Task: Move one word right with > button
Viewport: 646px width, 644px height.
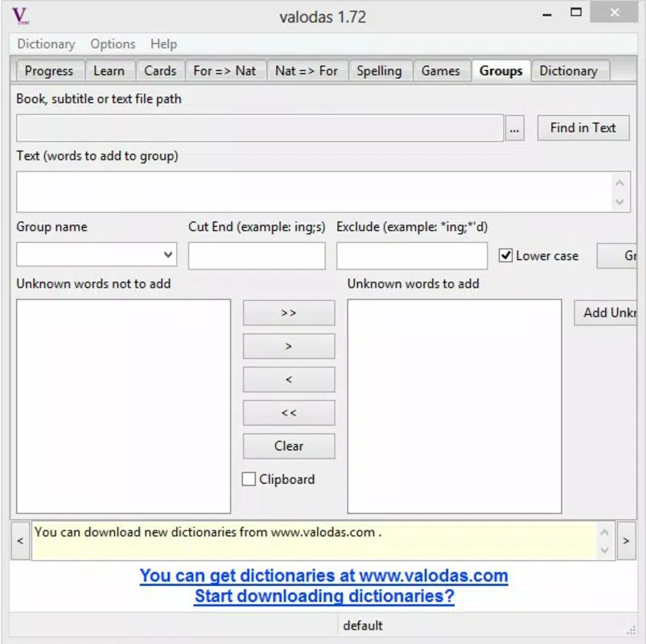Action: pyautogui.click(x=289, y=346)
